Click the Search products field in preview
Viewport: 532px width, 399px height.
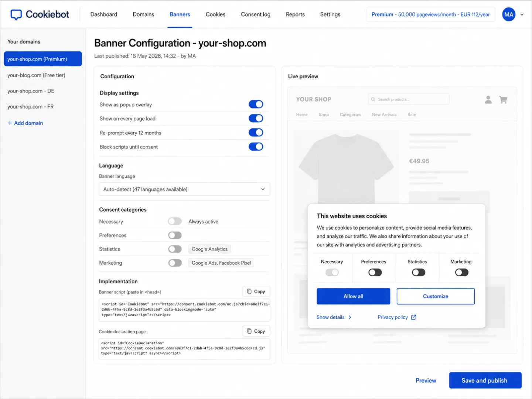[409, 99]
